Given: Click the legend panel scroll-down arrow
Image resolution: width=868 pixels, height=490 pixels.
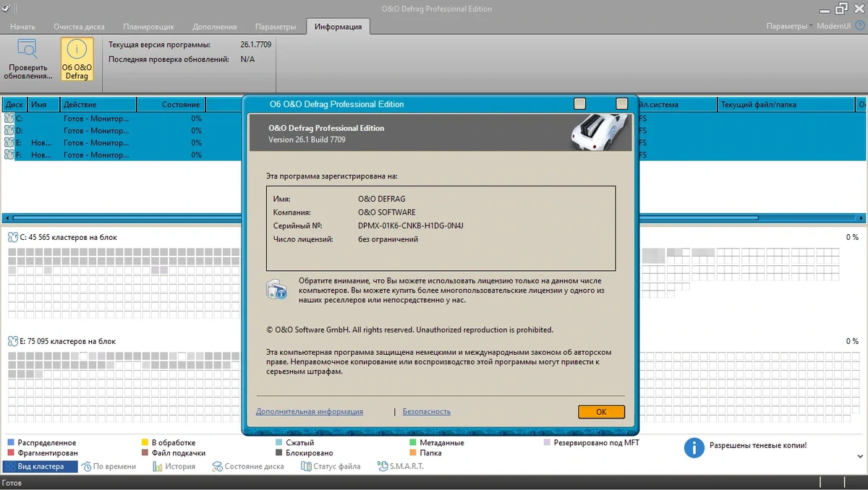Looking at the screenshot, I should (861, 455).
